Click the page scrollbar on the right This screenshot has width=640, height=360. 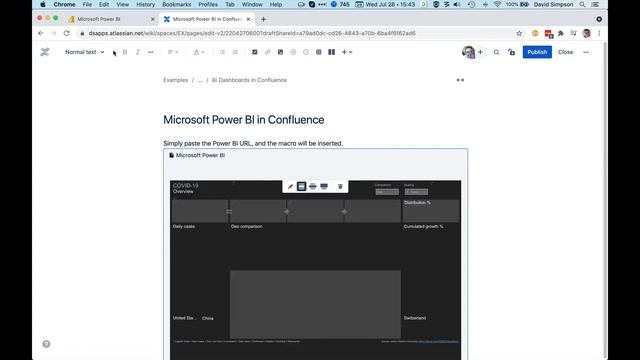pos(605,200)
